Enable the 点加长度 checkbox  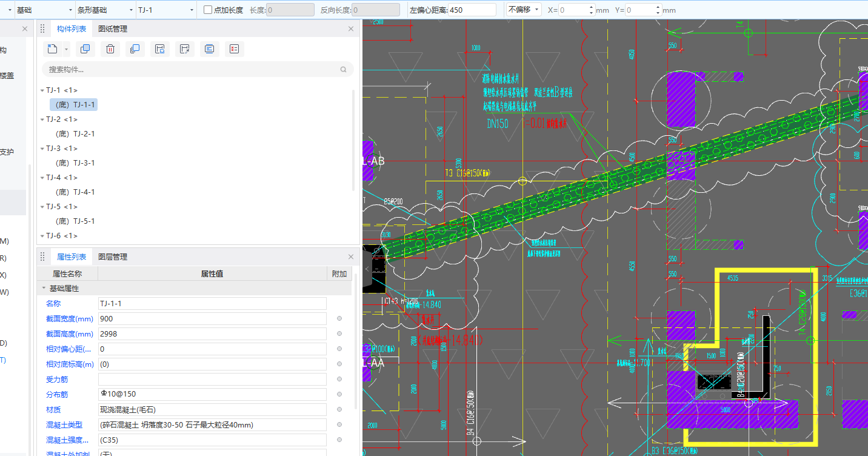click(x=208, y=10)
